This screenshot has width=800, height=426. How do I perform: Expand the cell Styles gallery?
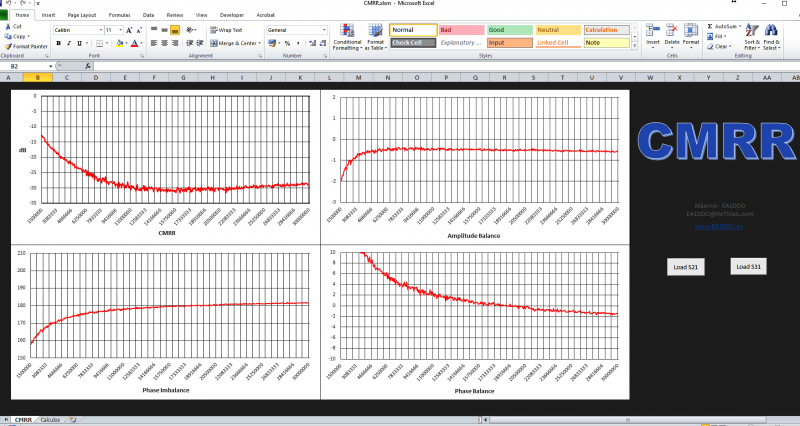click(x=635, y=46)
